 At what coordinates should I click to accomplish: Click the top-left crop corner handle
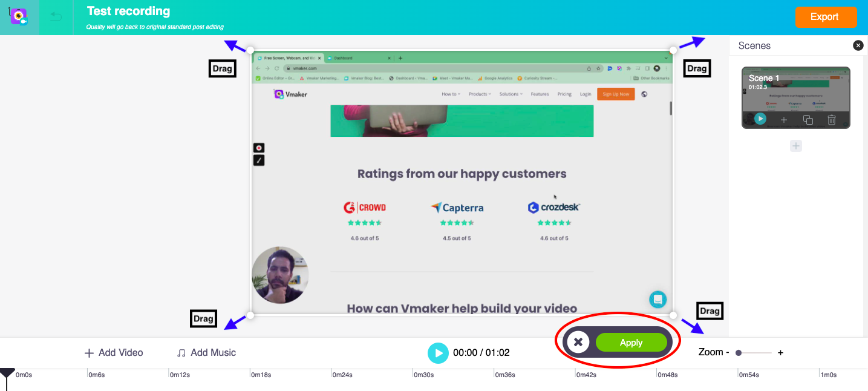250,51
